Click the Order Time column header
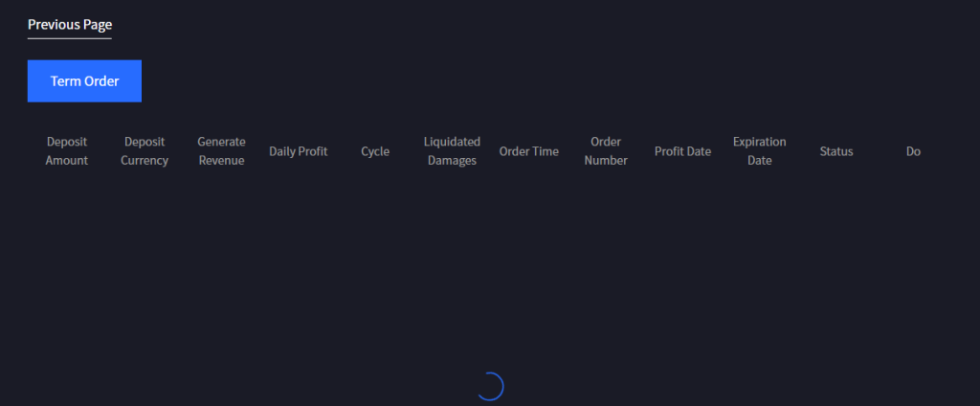The image size is (980, 406). pyautogui.click(x=528, y=151)
